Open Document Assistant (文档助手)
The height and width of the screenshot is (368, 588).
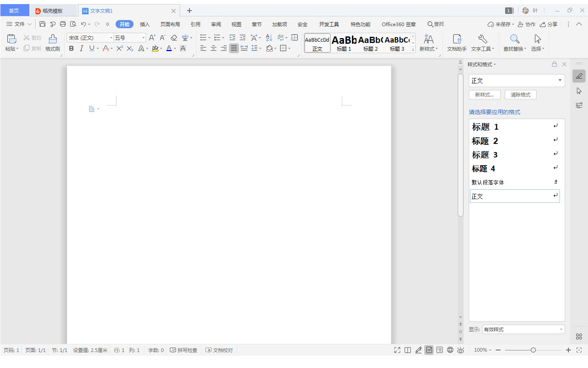point(457,43)
